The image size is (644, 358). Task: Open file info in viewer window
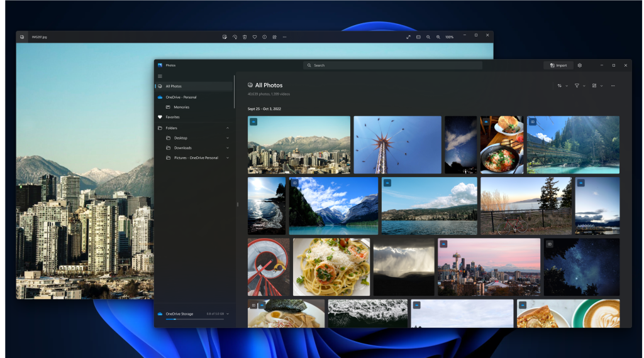[265, 37]
